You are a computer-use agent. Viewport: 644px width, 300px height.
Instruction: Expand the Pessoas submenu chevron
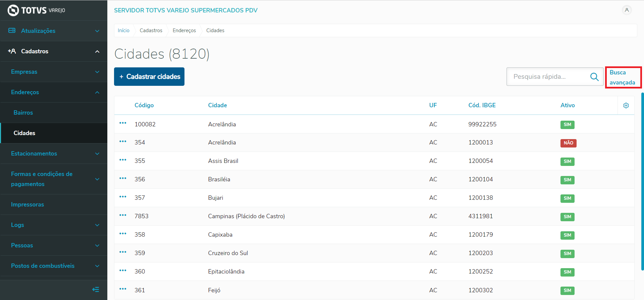pos(97,246)
